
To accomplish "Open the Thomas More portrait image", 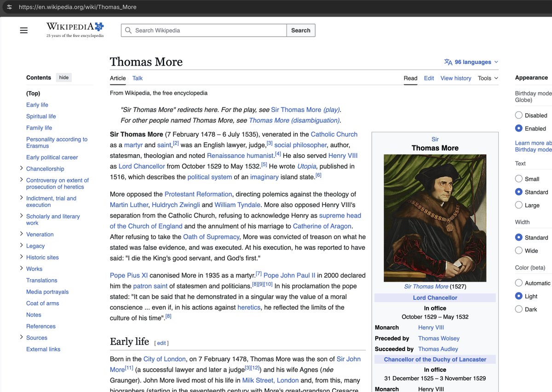I will coord(435,218).
